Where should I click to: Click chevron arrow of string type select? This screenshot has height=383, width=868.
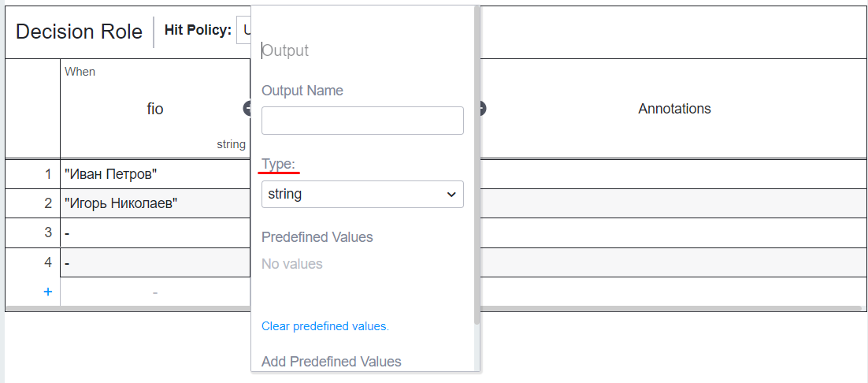451,195
